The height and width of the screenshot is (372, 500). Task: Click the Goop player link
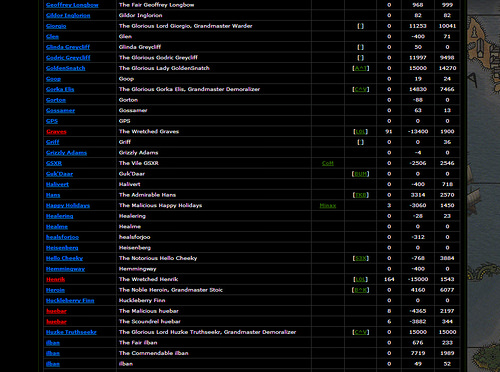53,79
